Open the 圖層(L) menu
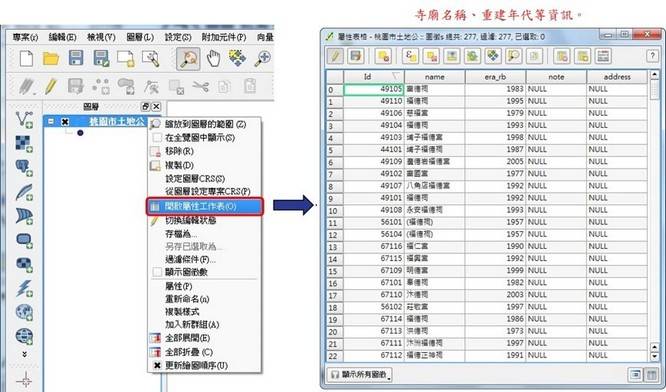666x392 pixels. tap(140, 37)
